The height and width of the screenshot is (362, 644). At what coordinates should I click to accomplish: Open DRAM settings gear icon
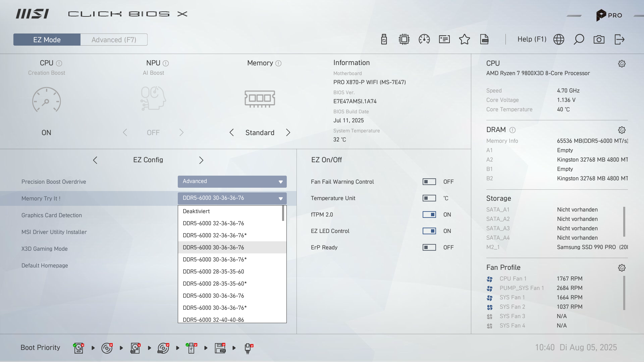click(622, 130)
